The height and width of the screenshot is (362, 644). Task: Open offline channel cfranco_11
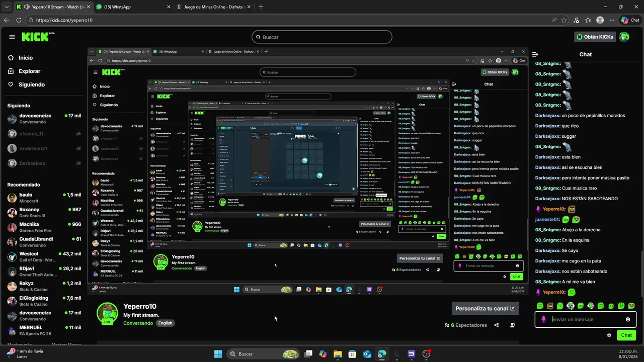coord(44,134)
